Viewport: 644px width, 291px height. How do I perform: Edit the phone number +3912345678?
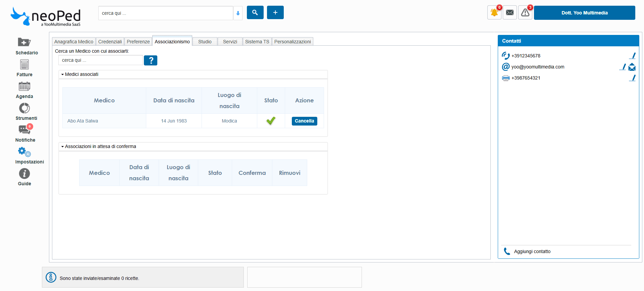[x=632, y=56]
